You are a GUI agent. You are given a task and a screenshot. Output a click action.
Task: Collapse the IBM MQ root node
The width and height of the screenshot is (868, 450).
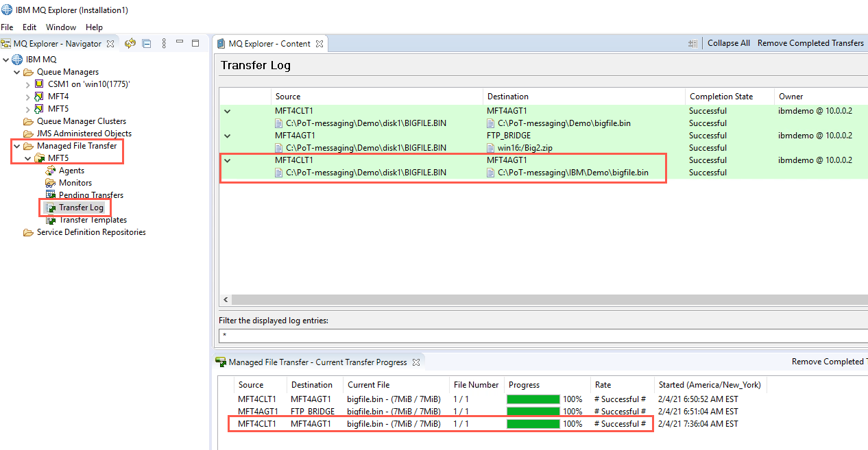pyautogui.click(x=6, y=60)
